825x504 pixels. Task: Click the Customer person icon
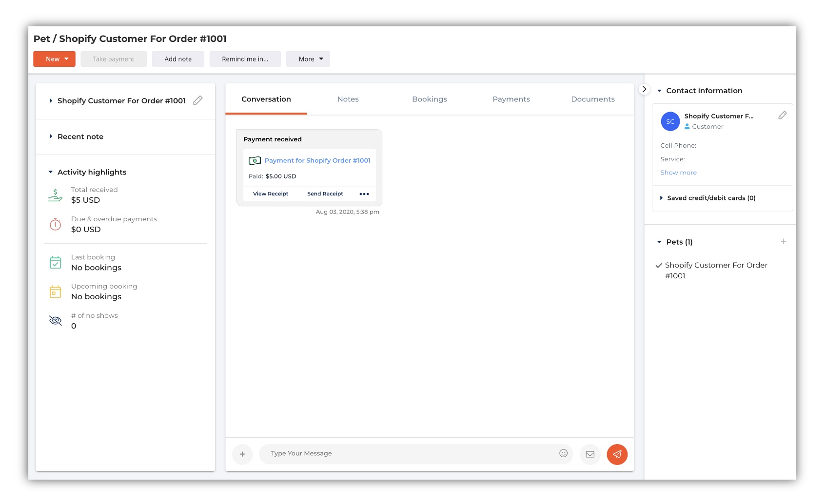pos(687,126)
